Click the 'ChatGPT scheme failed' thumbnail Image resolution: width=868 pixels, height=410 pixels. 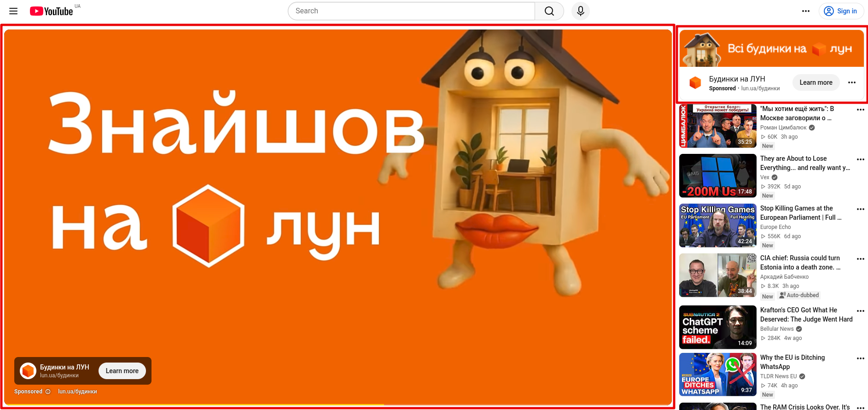tap(718, 327)
